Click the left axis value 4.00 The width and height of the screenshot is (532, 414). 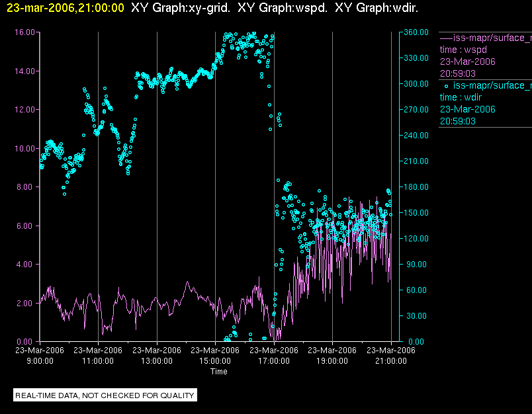(x=26, y=264)
